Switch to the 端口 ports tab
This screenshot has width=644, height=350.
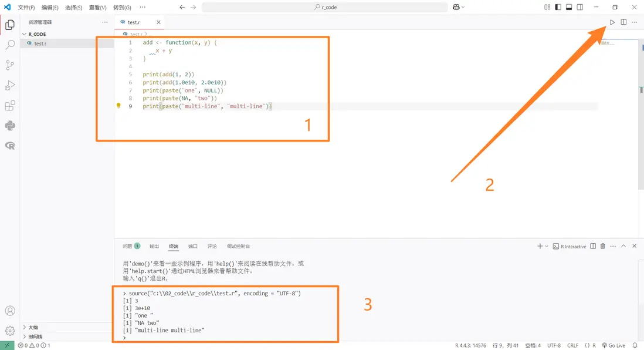pyautogui.click(x=192, y=246)
